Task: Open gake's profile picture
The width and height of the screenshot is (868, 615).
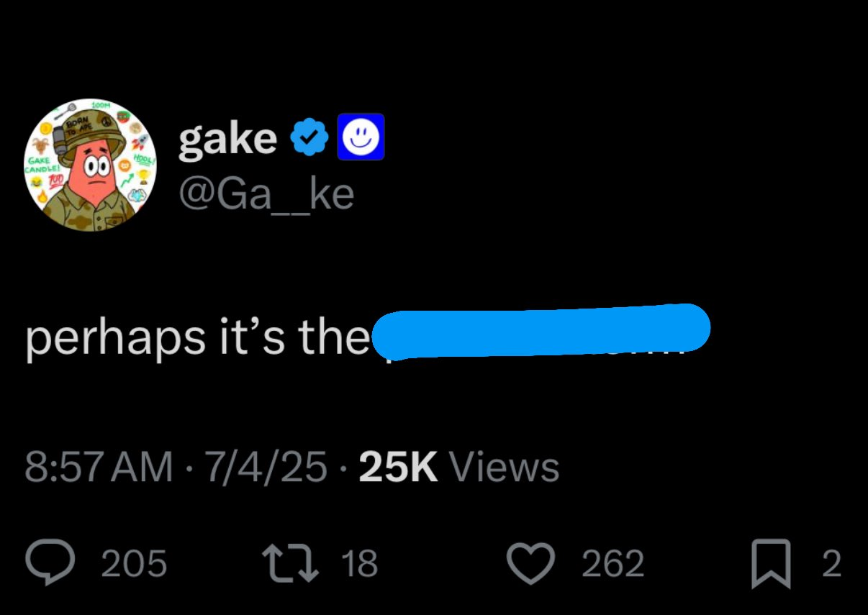Action: (x=91, y=165)
